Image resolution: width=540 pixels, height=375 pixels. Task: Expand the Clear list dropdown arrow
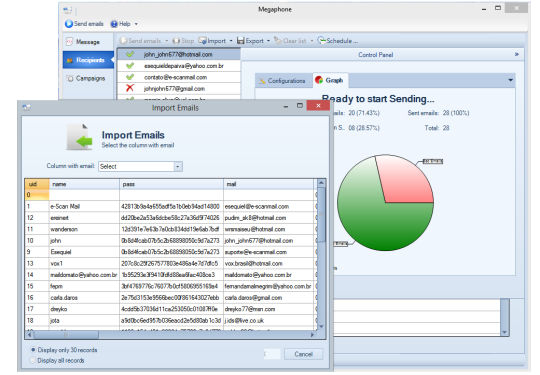point(312,41)
